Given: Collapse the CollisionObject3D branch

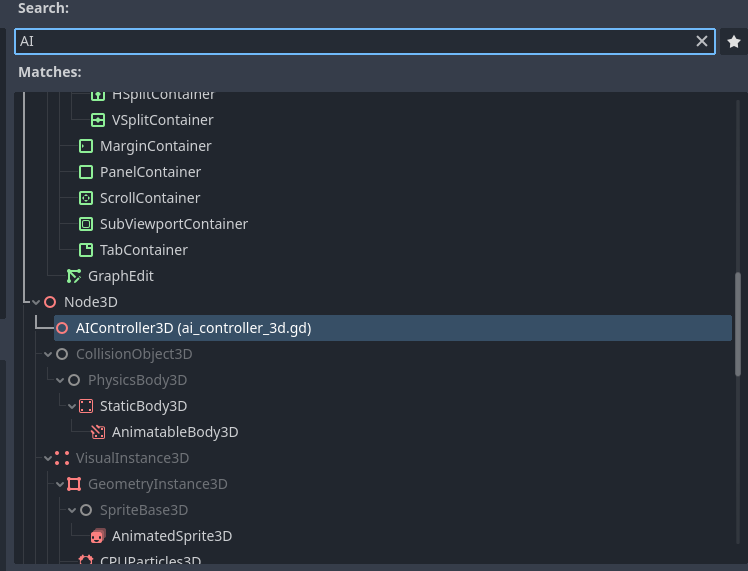Looking at the screenshot, I should 48,354.
